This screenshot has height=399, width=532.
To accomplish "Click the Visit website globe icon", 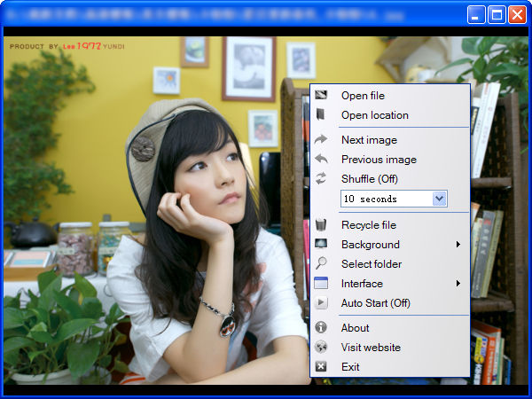I will [x=321, y=348].
